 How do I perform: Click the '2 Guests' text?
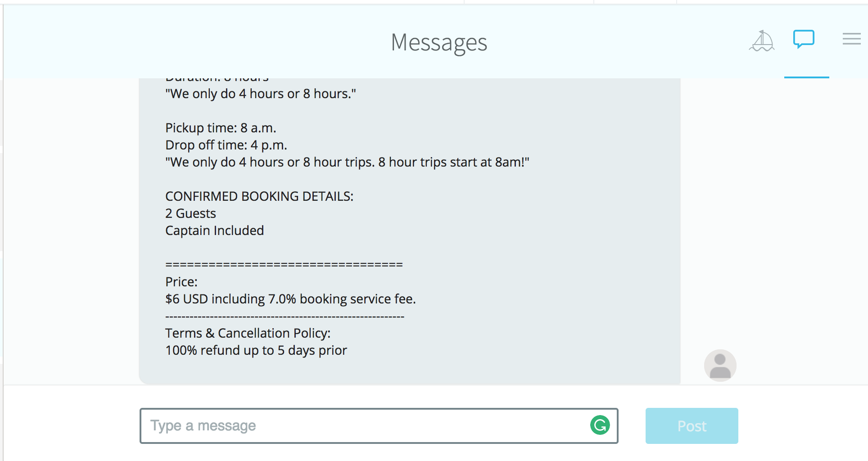190,213
